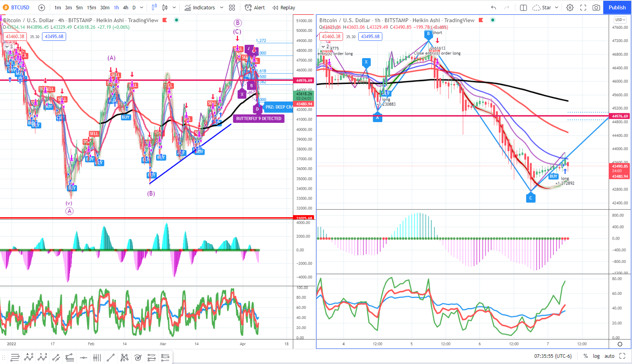Select the candlestick chart type icon
Image resolution: width=632 pixels, height=364 pixels.
165,7
